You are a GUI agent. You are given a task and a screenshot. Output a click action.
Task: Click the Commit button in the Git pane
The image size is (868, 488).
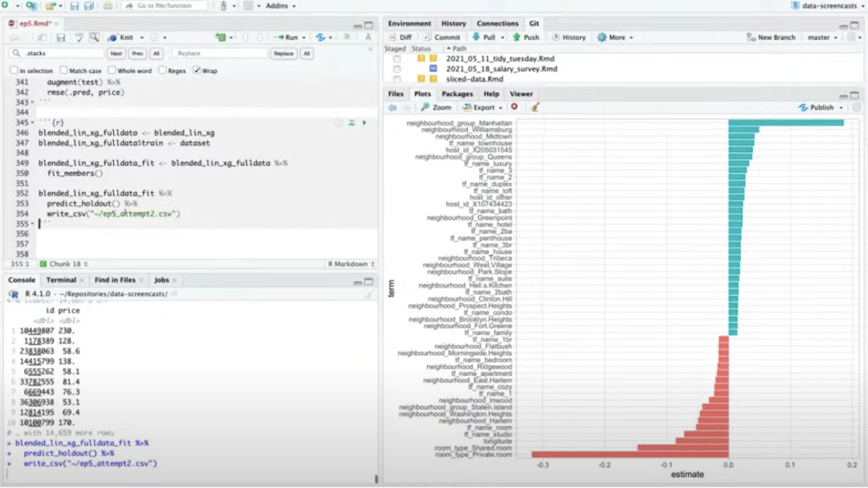click(442, 37)
